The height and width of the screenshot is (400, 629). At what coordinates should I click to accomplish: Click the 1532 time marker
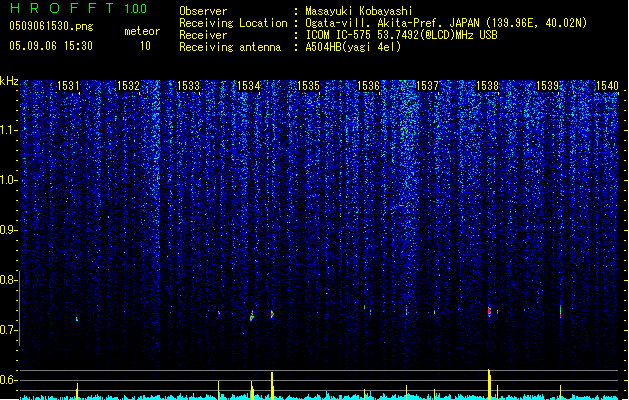click(128, 86)
